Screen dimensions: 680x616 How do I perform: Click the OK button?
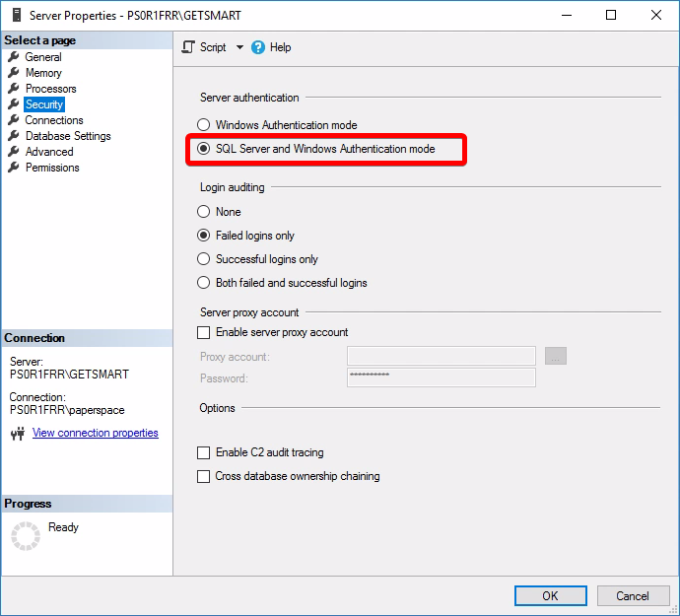pyautogui.click(x=550, y=595)
